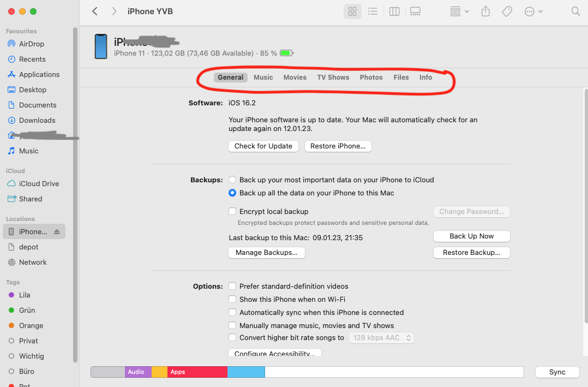
Task: Click Apps segment in storage bar
Action: pyautogui.click(x=197, y=372)
